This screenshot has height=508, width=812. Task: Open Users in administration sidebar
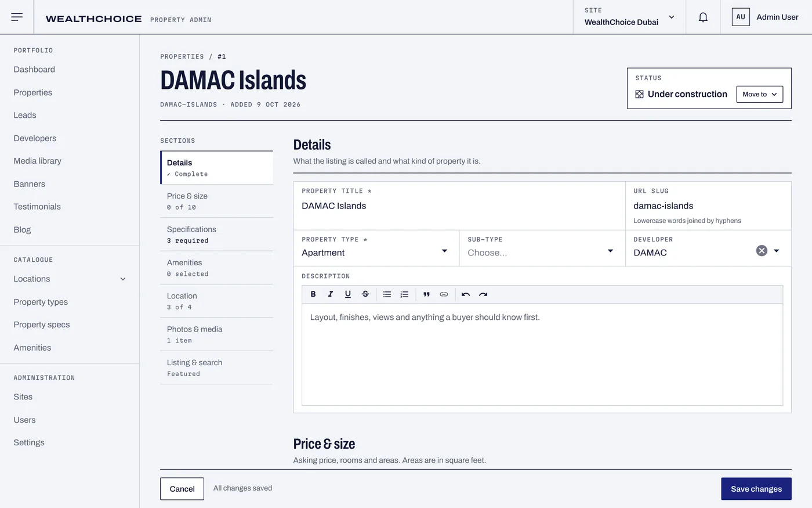pos(24,420)
